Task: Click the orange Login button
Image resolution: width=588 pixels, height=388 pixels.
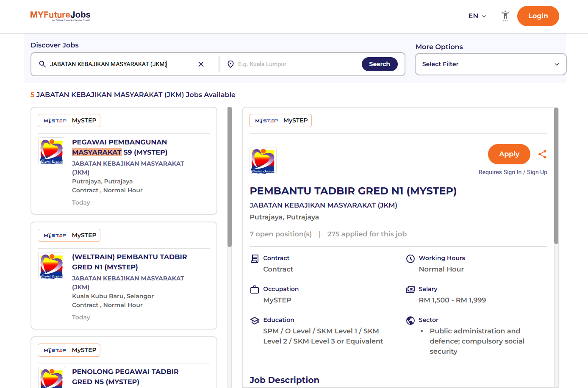Action: pos(538,16)
